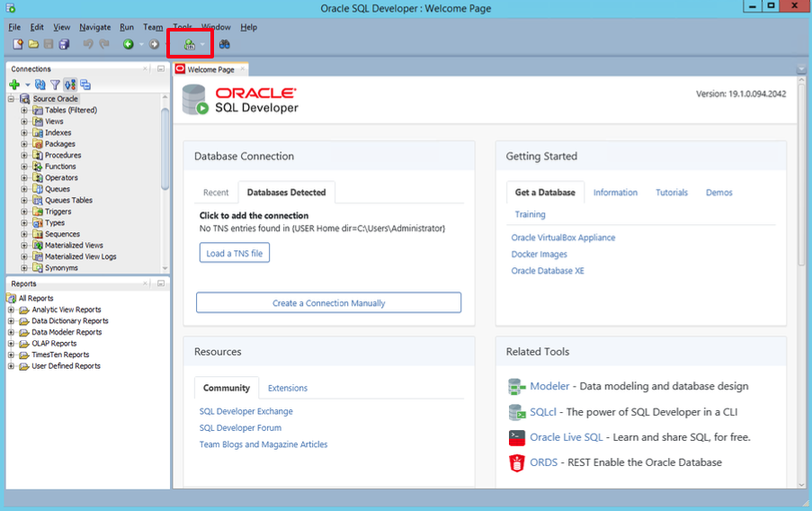The width and height of the screenshot is (812, 511).
Task: Click the ORDS shield icon
Action: click(516, 462)
